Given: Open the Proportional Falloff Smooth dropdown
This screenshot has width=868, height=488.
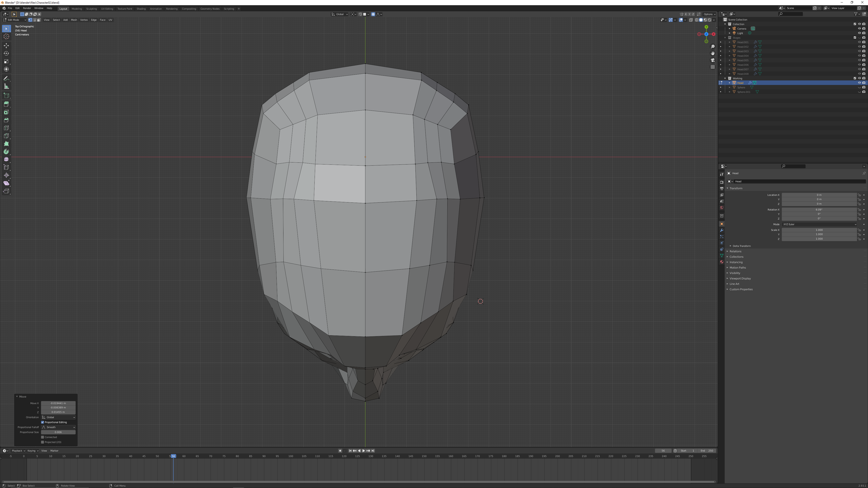Looking at the screenshot, I should 58,427.
